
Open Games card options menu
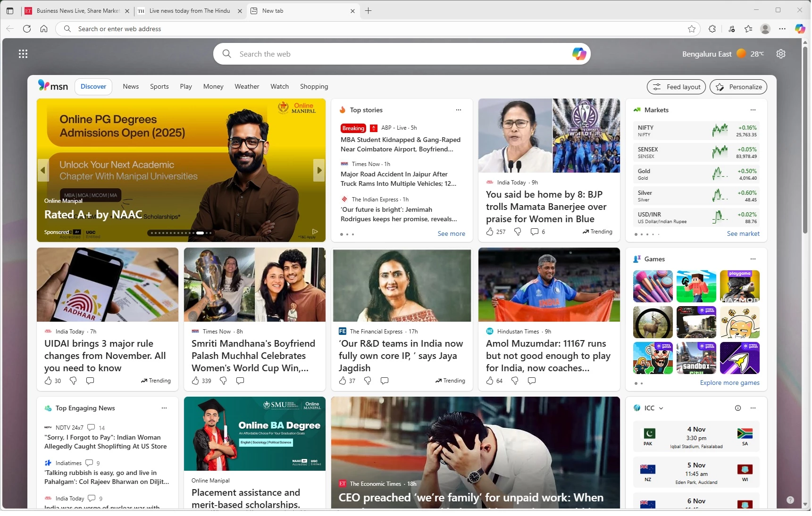coord(753,259)
